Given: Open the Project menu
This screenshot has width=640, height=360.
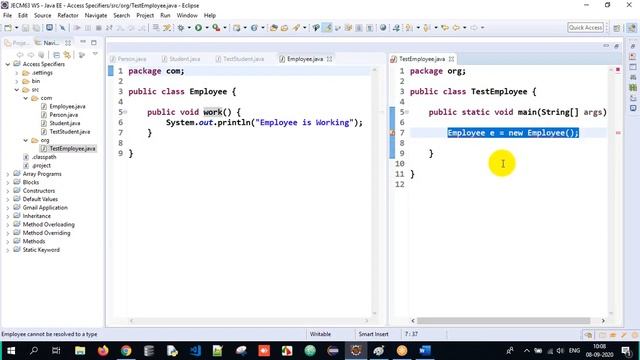Looking at the screenshot, I should coord(145,16).
